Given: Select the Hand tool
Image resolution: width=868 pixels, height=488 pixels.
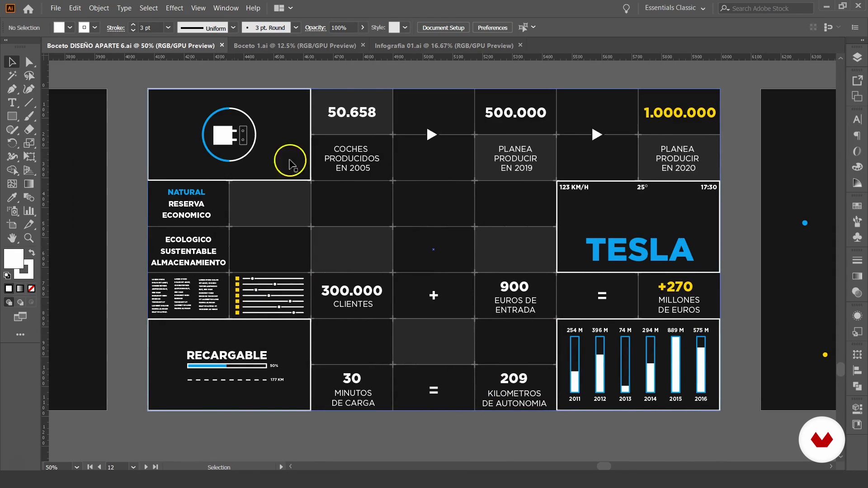Looking at the screenshot, I should [12, 238].
